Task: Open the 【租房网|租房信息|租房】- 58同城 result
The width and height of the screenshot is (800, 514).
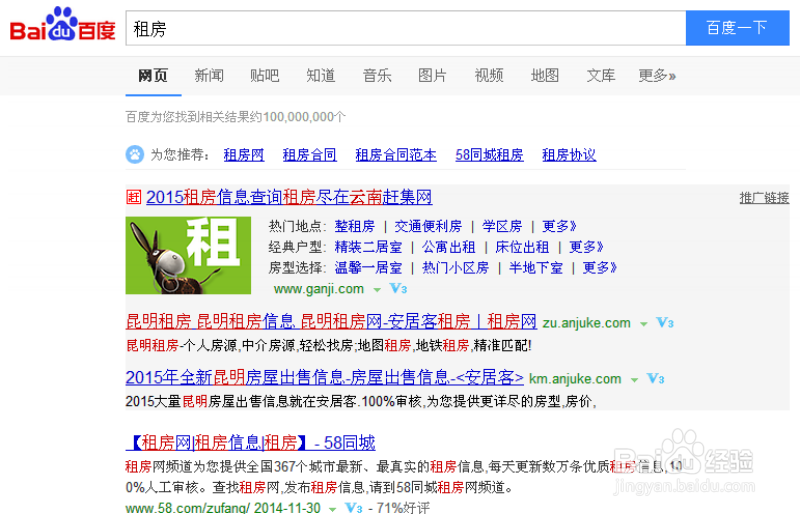Action: [x=251, y=443]
